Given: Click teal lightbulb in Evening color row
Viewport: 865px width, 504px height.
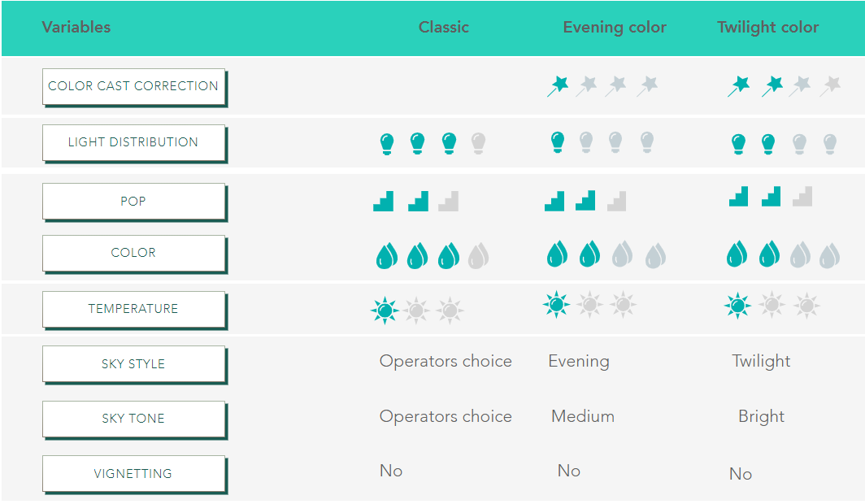Looking at the screenshot, I should tap(557, 142).
